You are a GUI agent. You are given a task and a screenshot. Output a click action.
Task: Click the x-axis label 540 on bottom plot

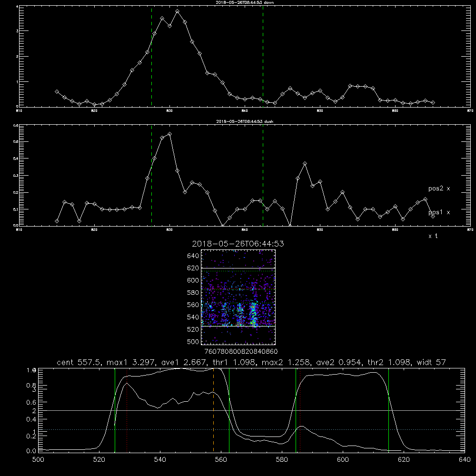[x=160, y=460]
